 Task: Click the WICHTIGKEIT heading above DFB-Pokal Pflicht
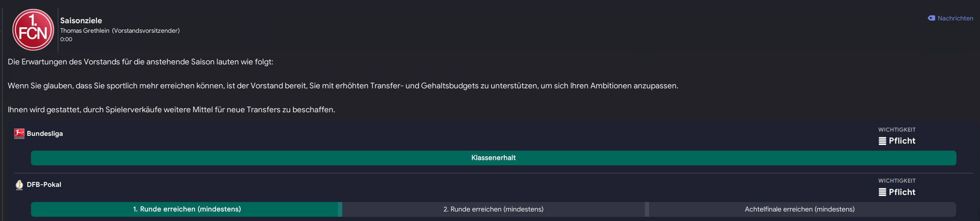point(897,181)
